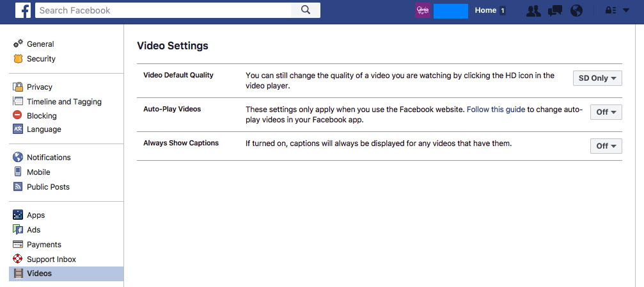Go to Home in top bar

[485, 11]
